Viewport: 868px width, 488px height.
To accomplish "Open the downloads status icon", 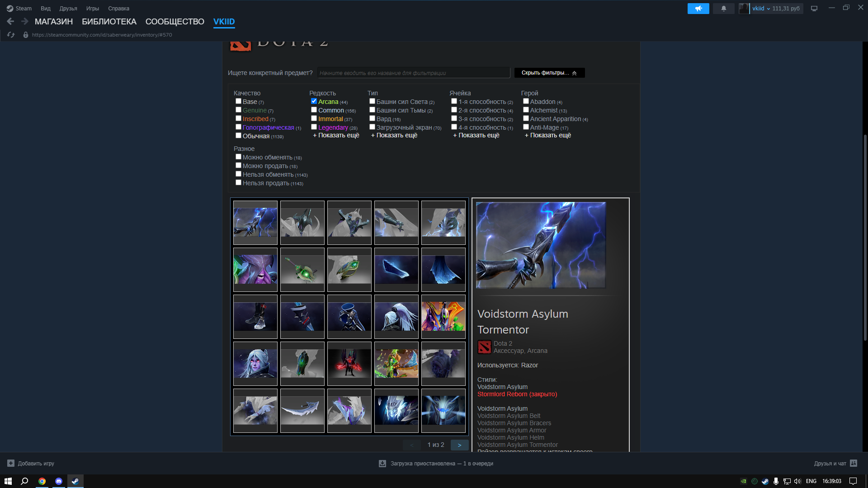I will tap(382, 463).
